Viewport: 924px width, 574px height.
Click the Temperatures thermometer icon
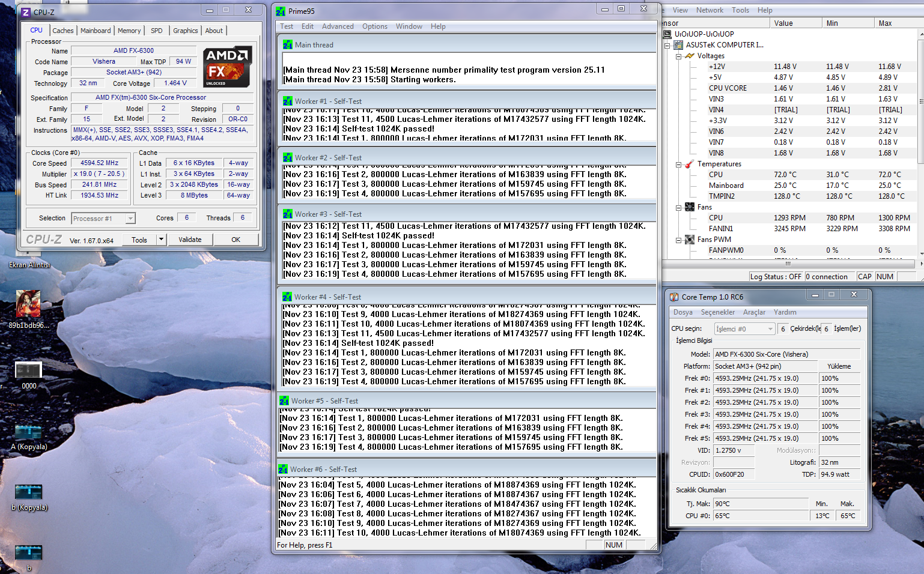(x=690, y=164)
